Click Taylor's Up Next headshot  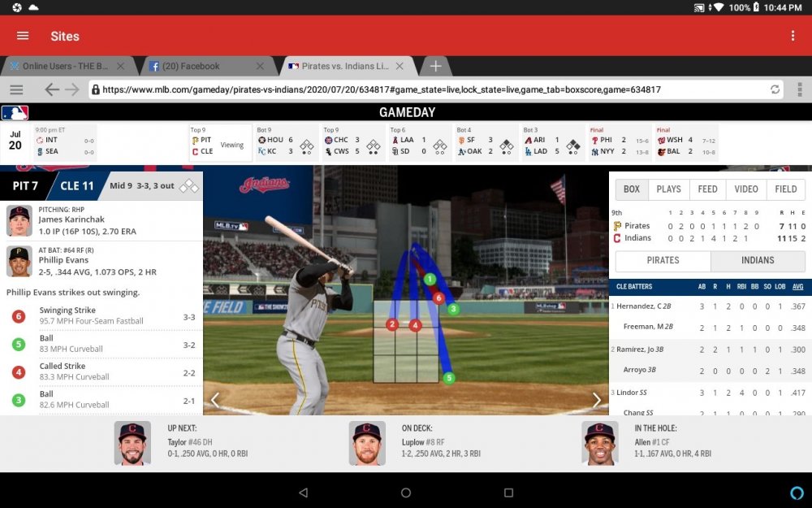click(132, 443)
